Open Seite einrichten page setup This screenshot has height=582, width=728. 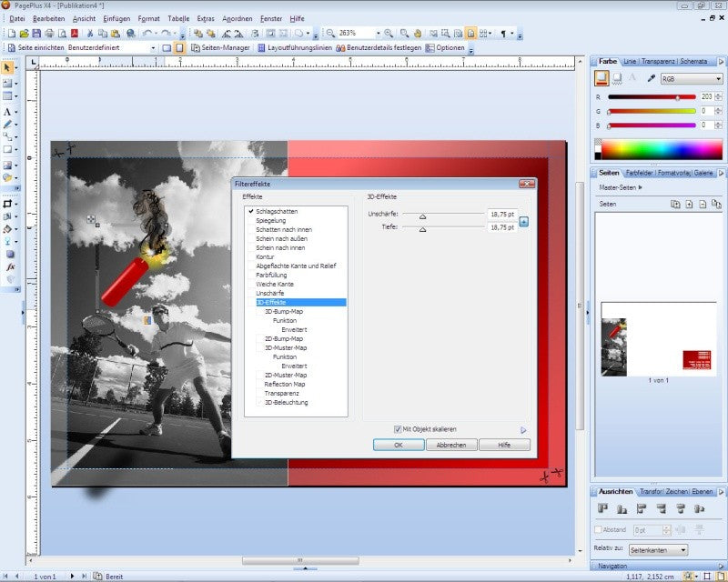point(35,48)
